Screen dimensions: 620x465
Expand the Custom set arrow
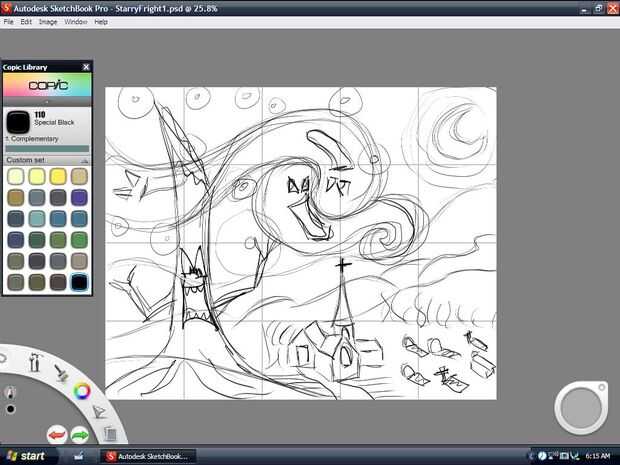click(x=84, y=161)
